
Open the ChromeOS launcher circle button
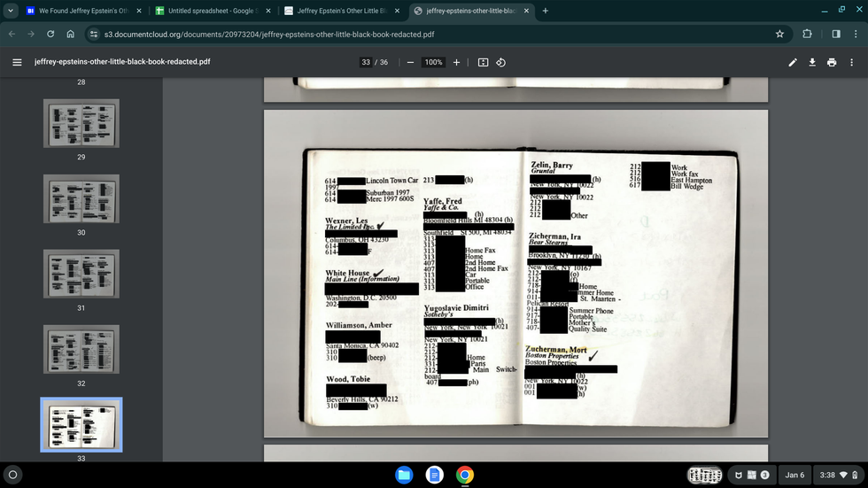coord(12,475)
